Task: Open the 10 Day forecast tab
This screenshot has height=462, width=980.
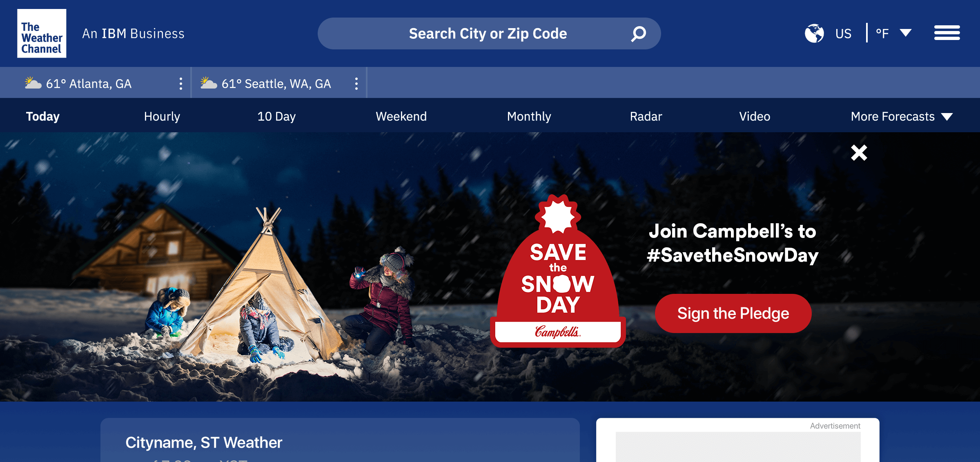Action: point(276,117)
